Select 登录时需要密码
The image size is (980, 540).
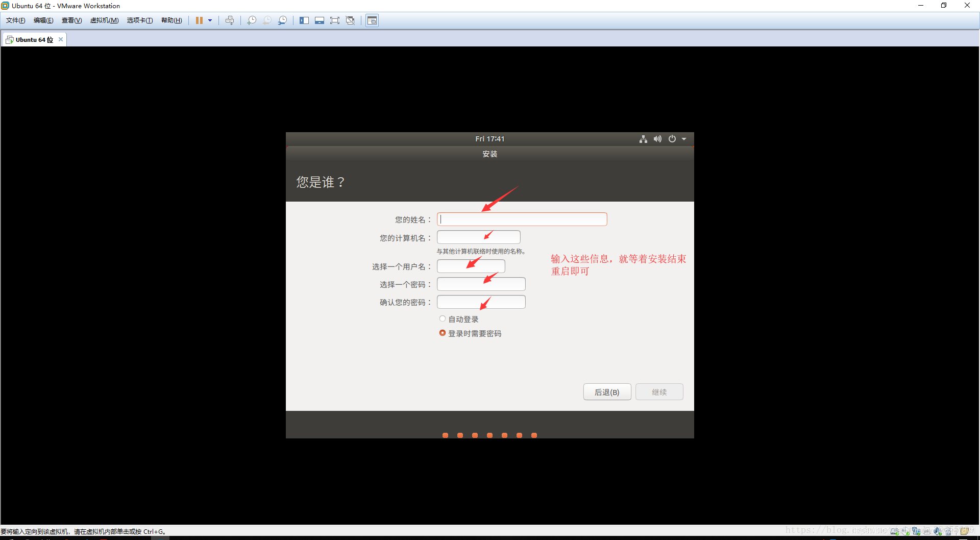click(x=443, y=333)
